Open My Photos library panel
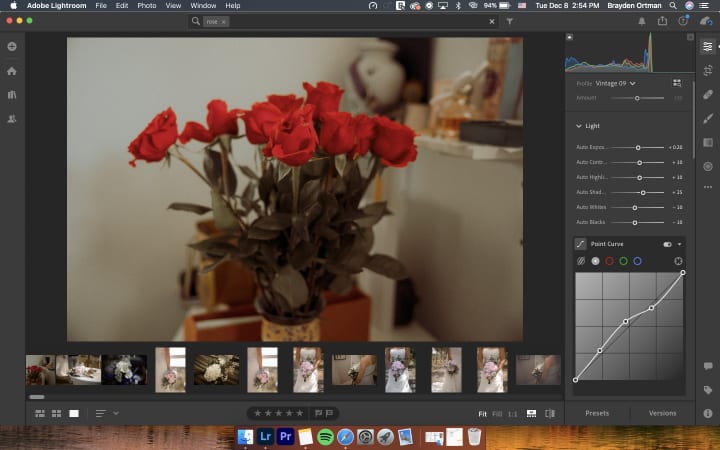The height and width of the screenshot is (450, 720). (x=12, y=95)
